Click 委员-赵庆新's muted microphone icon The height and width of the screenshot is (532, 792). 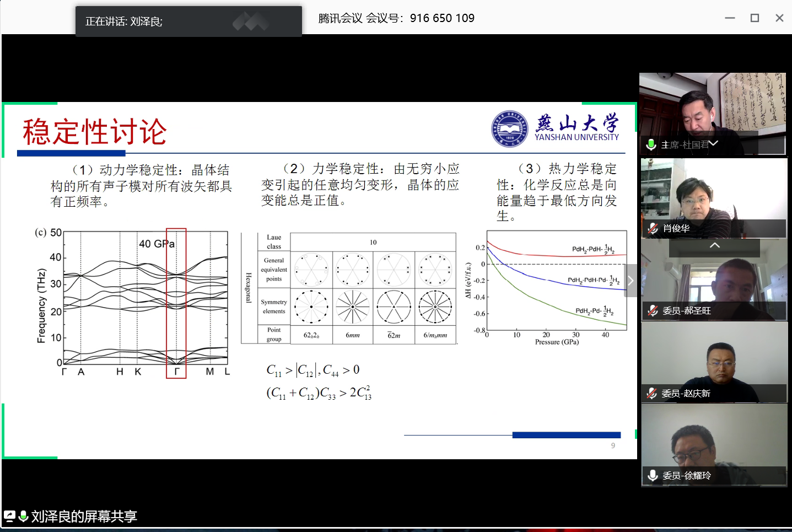652,393
